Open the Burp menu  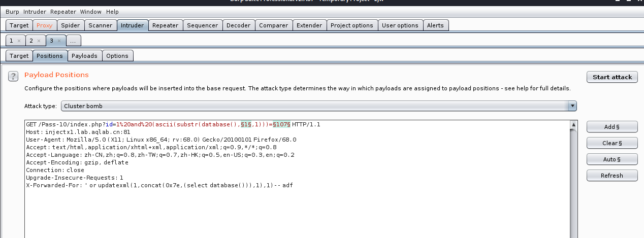click(x=12, y=12)
